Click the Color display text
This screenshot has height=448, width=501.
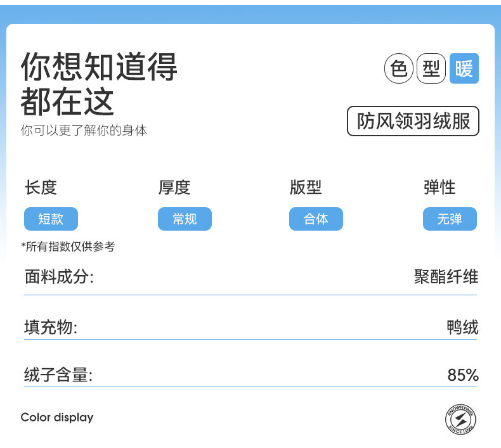(x=57, y=418)
